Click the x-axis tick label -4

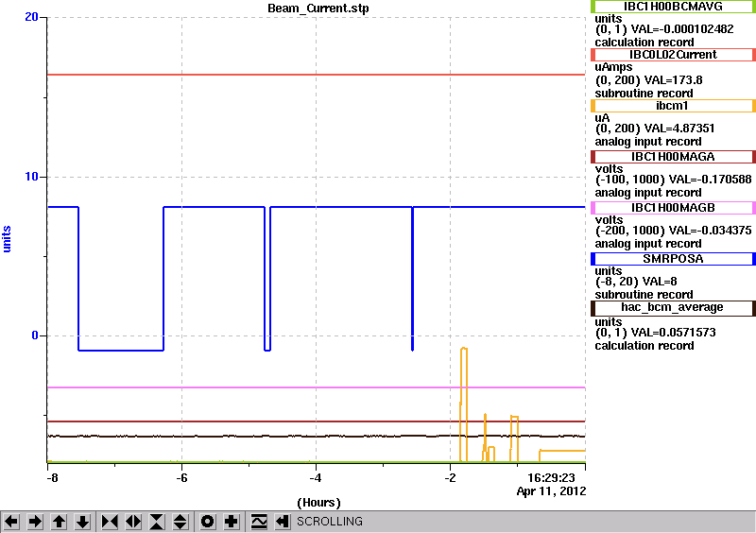[316, 477]
